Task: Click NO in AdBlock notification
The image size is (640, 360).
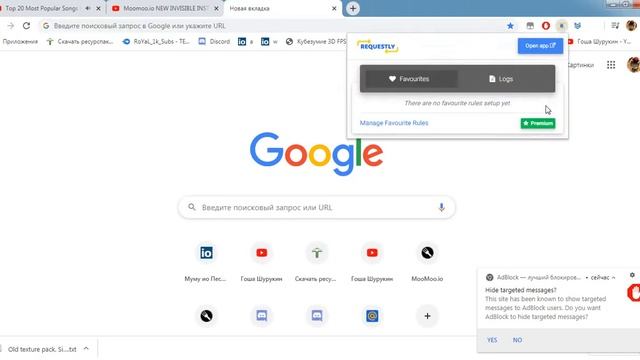Action: tap(517, 340)
